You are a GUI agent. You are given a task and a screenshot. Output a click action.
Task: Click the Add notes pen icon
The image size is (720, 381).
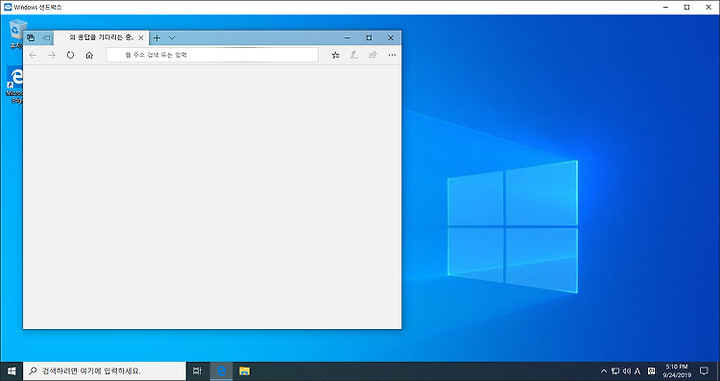coord(354,55)
